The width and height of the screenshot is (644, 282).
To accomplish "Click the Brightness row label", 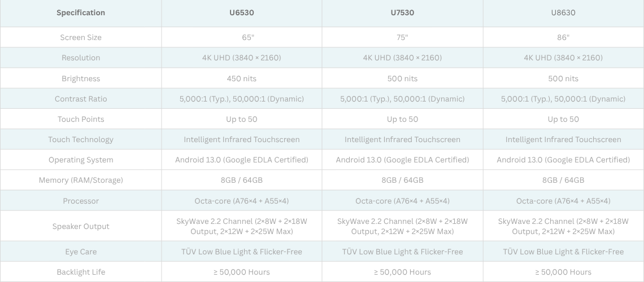I will (81, 78).
